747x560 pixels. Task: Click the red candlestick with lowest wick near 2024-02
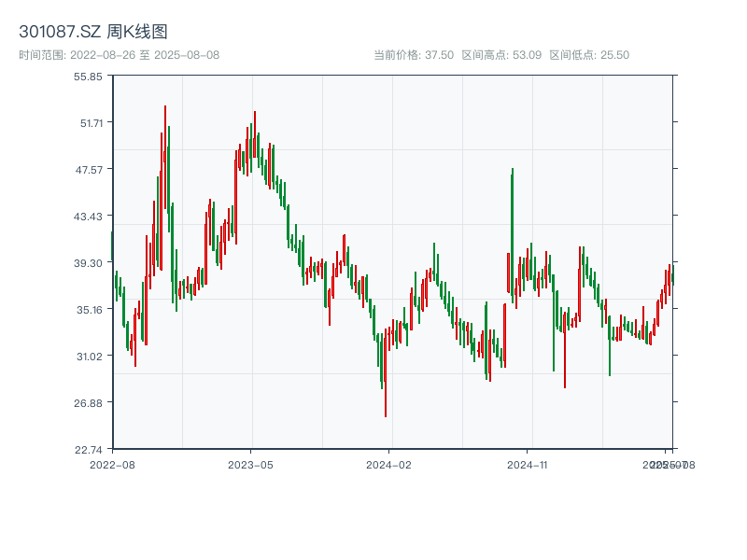tap(386, 372)
